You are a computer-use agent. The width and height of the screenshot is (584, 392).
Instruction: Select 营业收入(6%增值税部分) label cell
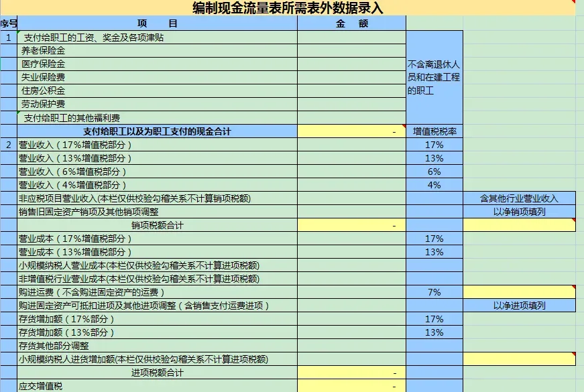157,172
